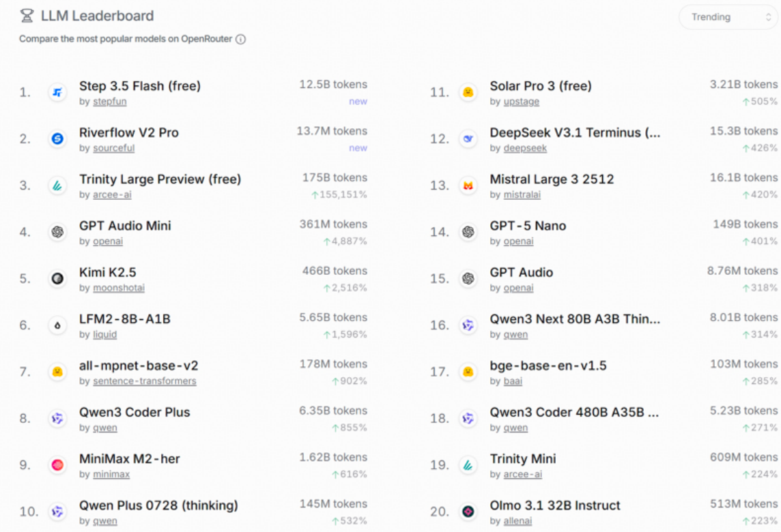Image resolution: width=781 pixels, height=532 pixels.
Task: Open the Trinity Large Preview (free) model
Action: [160, 179]
